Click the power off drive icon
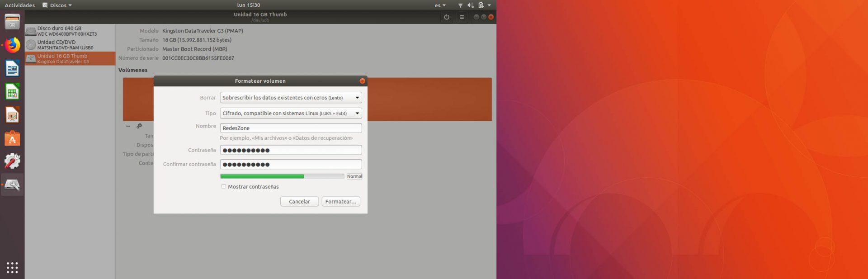 point(447,17)
